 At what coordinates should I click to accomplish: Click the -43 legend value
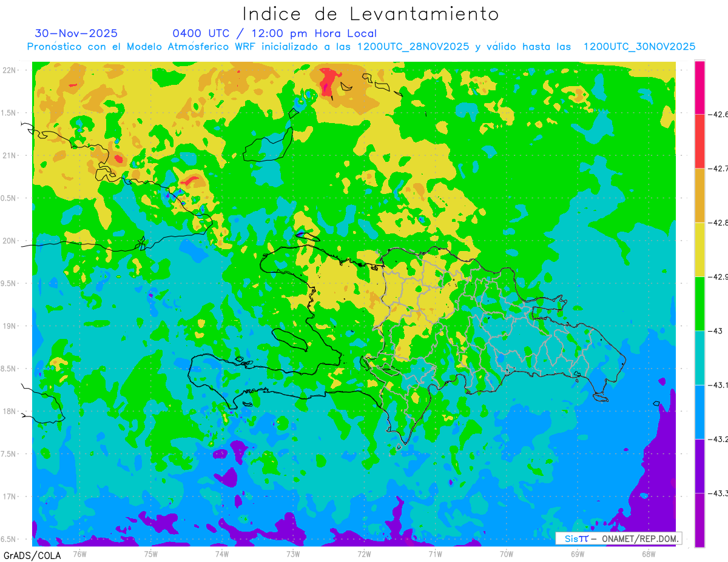coord(715,330)
